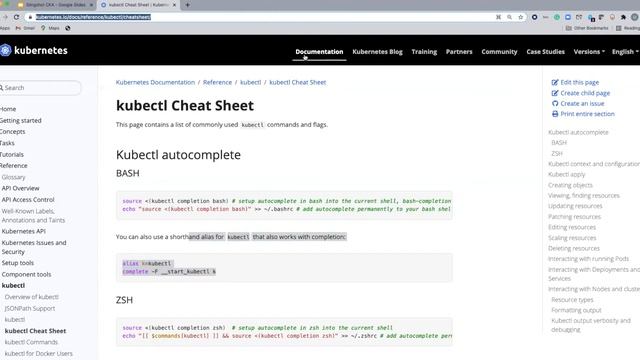640x360 pixels.
Task: Jump to Patching resources in the contents
Action: [574, 217]
